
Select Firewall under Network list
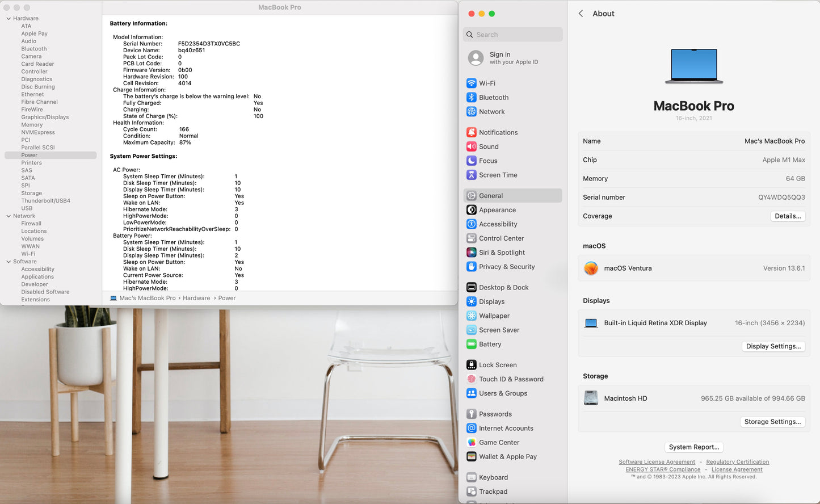(x=31, y=224)
